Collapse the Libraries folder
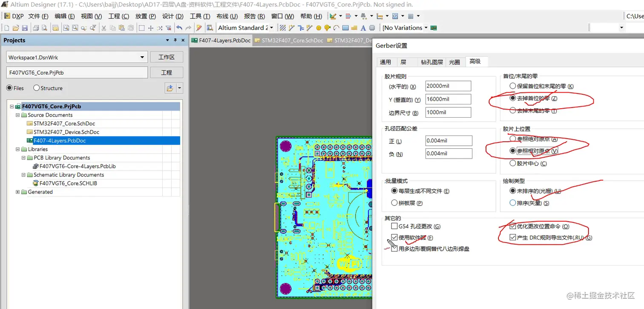644x309 pixels. click(18, 149)
